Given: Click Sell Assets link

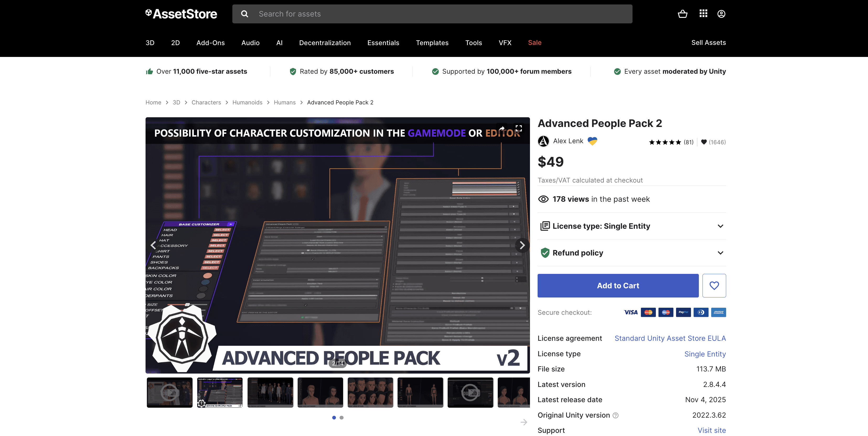Looking at the screenshot, I should (x=709, y=42).
